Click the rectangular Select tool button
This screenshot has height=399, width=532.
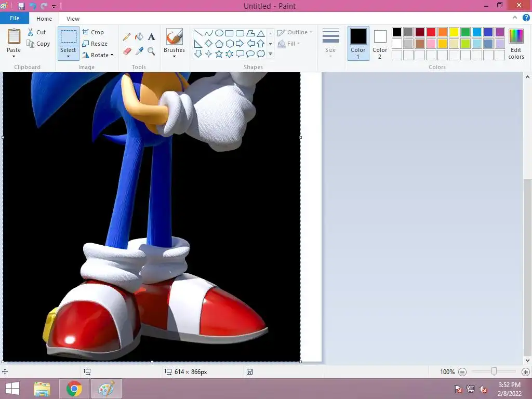tap(68, 37)
